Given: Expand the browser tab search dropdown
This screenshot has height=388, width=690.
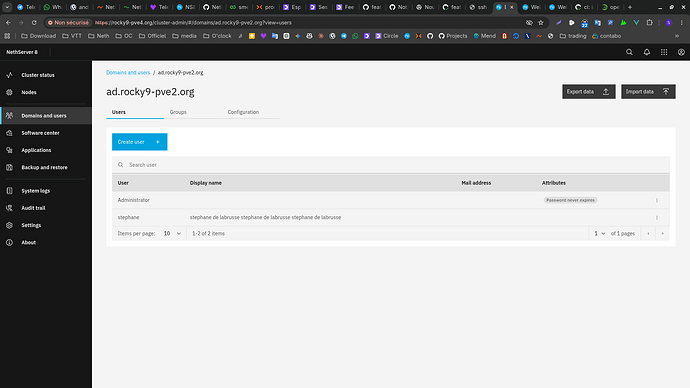Looking at the screenshot, I should pos(7,7).
